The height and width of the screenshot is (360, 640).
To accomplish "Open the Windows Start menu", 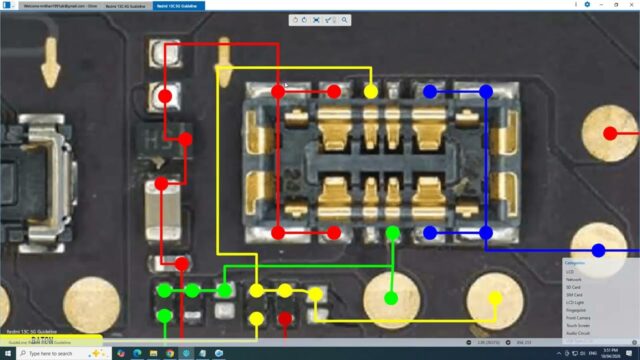I will click(8, 353).
